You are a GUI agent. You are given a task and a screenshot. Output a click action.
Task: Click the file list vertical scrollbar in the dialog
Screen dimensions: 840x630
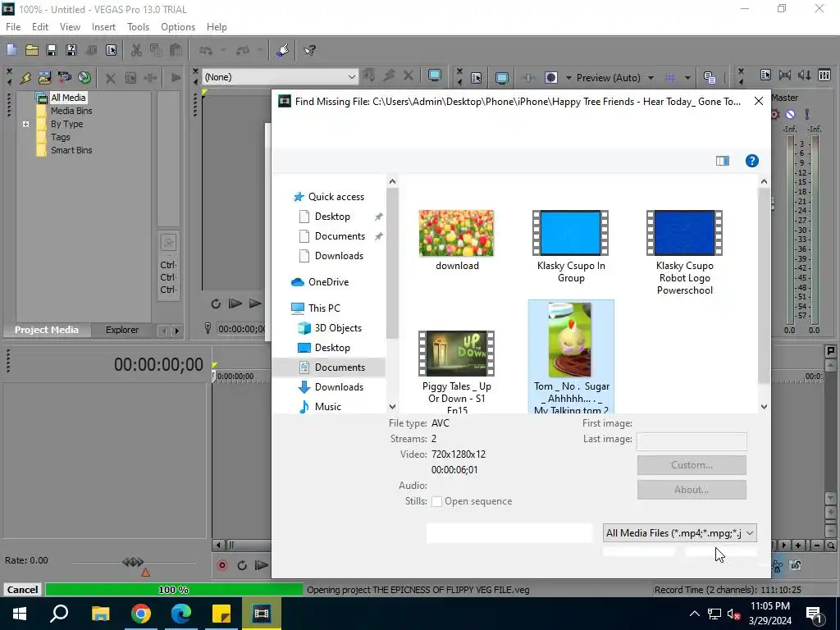pos(764,294)
